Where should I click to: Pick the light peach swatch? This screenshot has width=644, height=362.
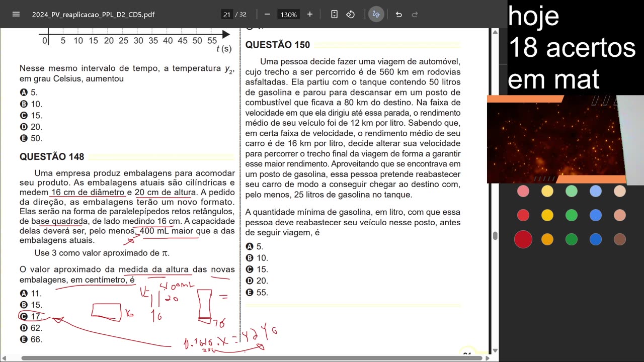(x=620, y=191)
